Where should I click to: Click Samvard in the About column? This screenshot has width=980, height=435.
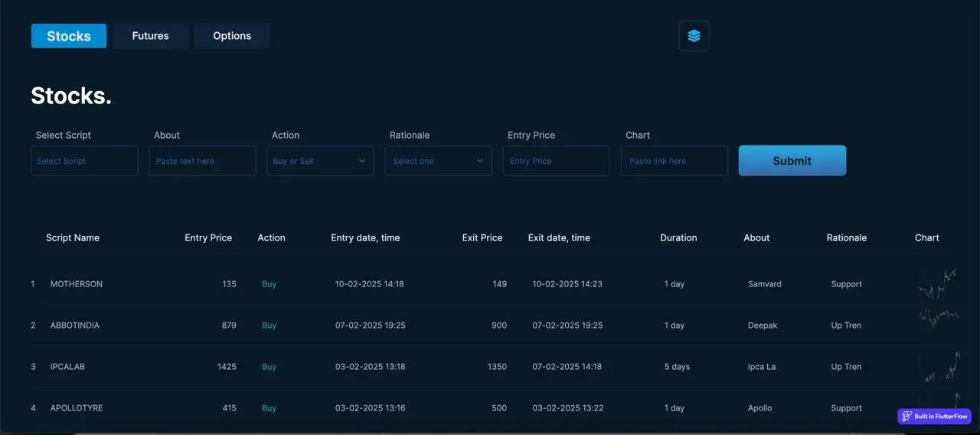pyautogui.click(x=765, y=284)
